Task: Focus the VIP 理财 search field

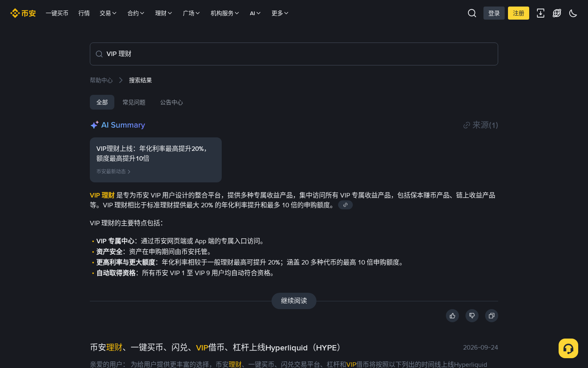Action: (294, 54)
